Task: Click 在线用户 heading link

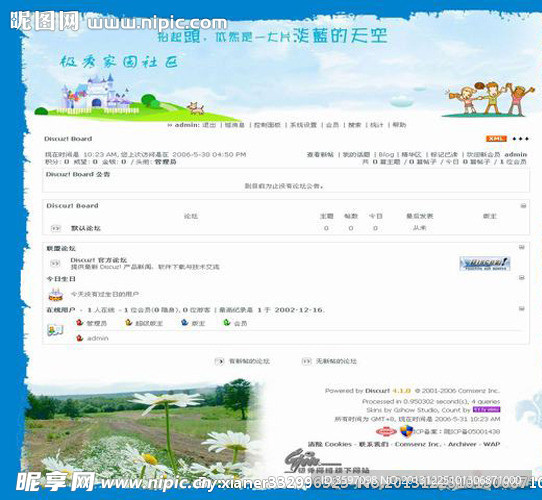Action: 61,310
